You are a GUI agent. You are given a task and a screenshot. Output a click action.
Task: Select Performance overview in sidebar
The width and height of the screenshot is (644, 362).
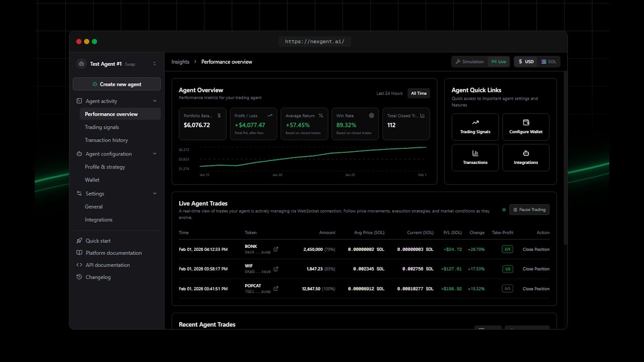pos(120,114)
